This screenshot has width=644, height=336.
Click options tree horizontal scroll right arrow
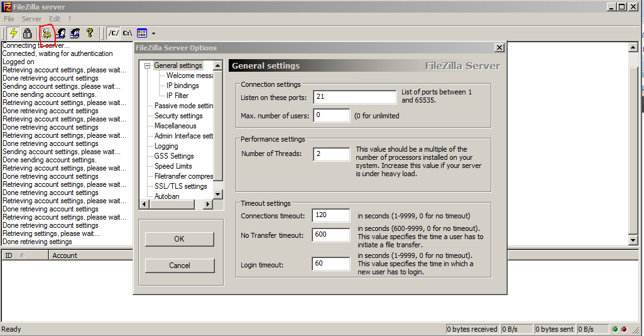(208, 204)
